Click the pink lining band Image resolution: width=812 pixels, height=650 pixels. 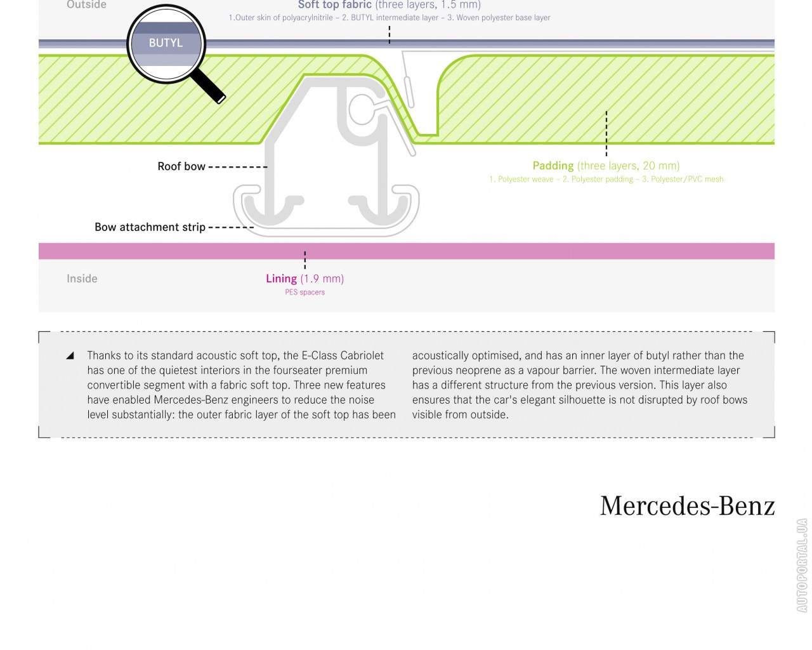point(406,251)
